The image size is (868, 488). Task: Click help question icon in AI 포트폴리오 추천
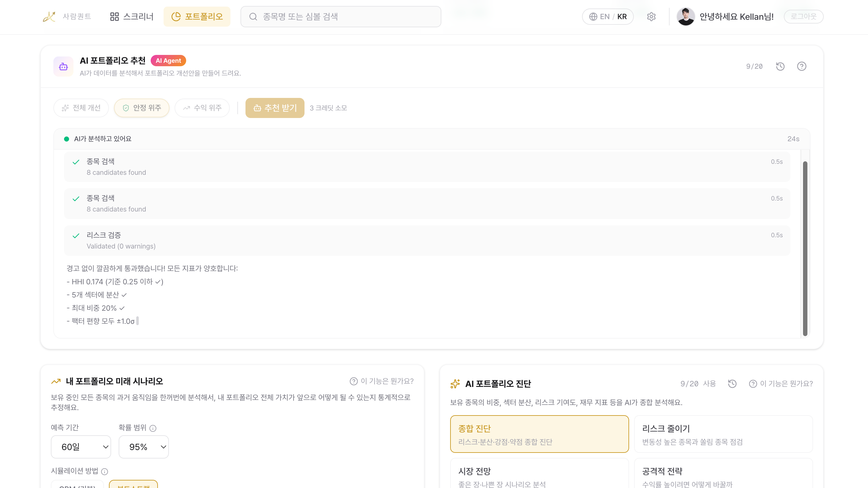click(x=801, y=66)
